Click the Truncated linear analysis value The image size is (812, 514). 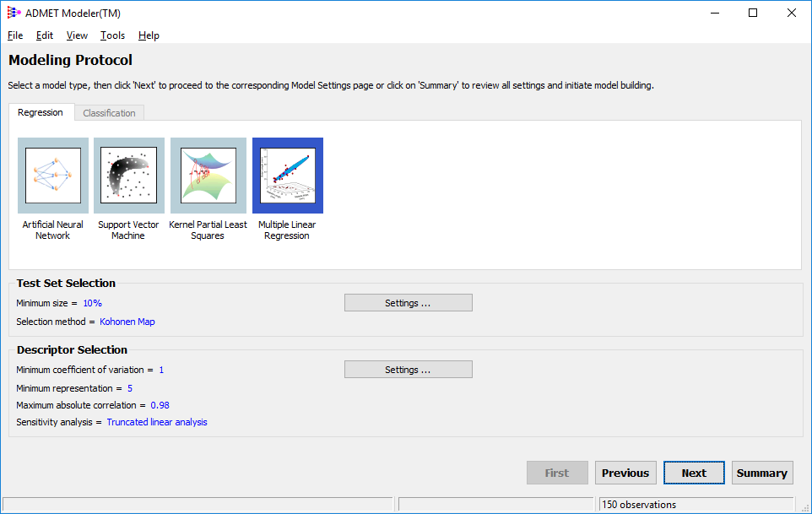click(157, 422)
